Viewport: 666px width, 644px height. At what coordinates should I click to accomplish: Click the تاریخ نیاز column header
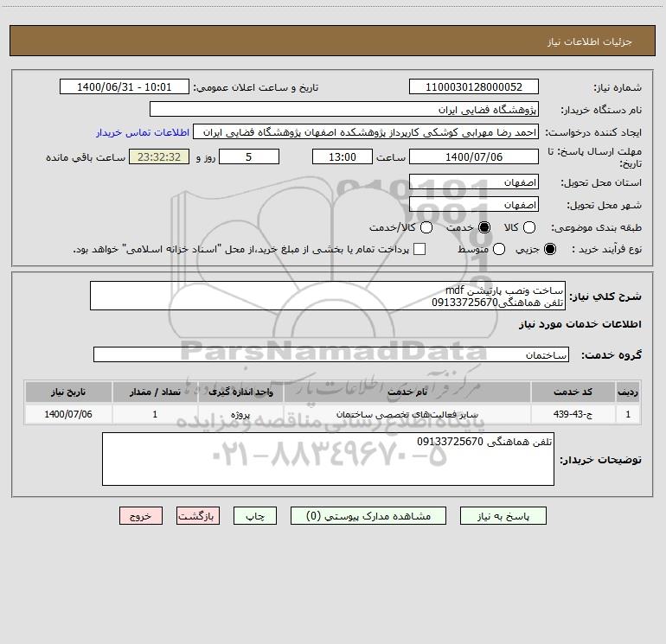point(68,392)
